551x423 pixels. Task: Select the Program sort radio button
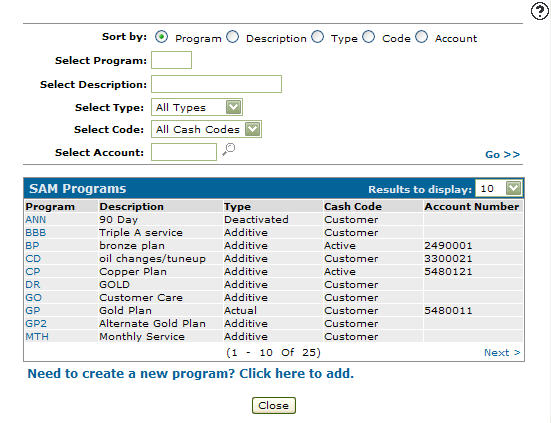pyautogui.click(x=162, y=37)
